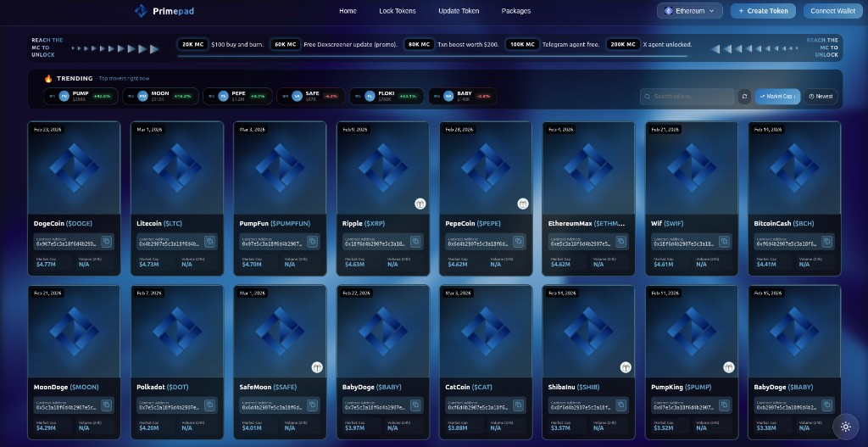This screenshot has width=868, height=447.
Task: Select trending token FLOKI
Action: (387, 97)
